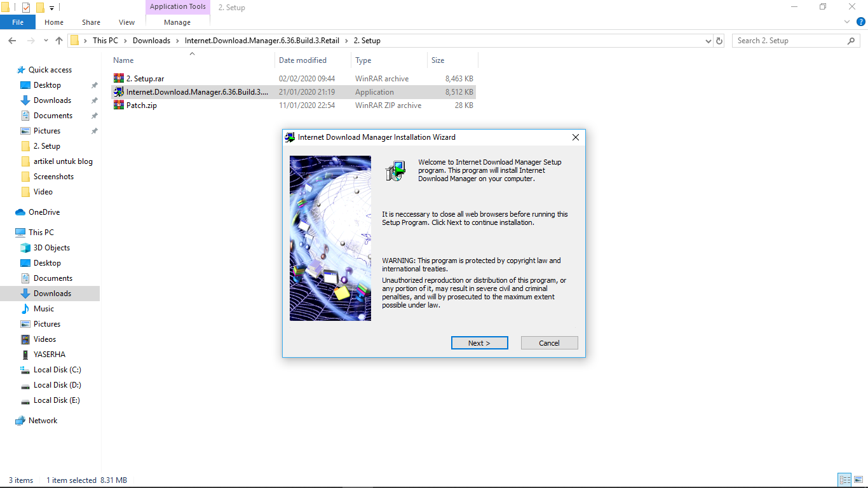This screenshot has height=488, width=868.
Task: Switch to the View ribbon tab
Action: point(127,22)
